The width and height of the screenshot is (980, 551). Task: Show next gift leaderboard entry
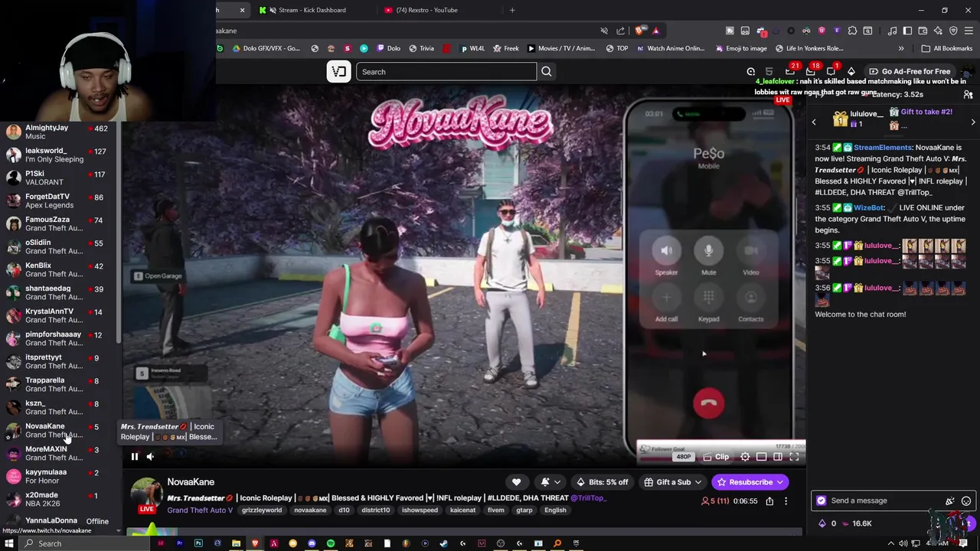pos(973,122)
